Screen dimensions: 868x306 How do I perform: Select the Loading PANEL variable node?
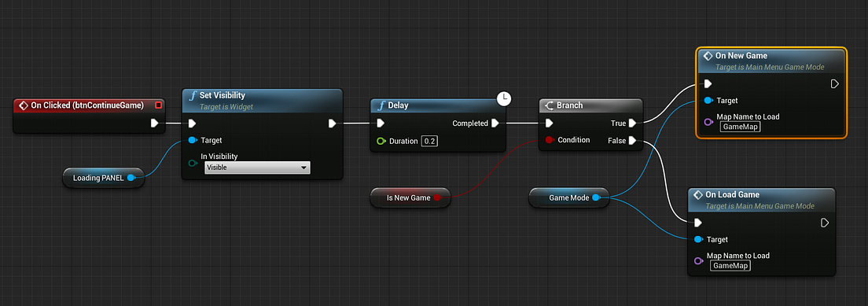tap(104, 178)
